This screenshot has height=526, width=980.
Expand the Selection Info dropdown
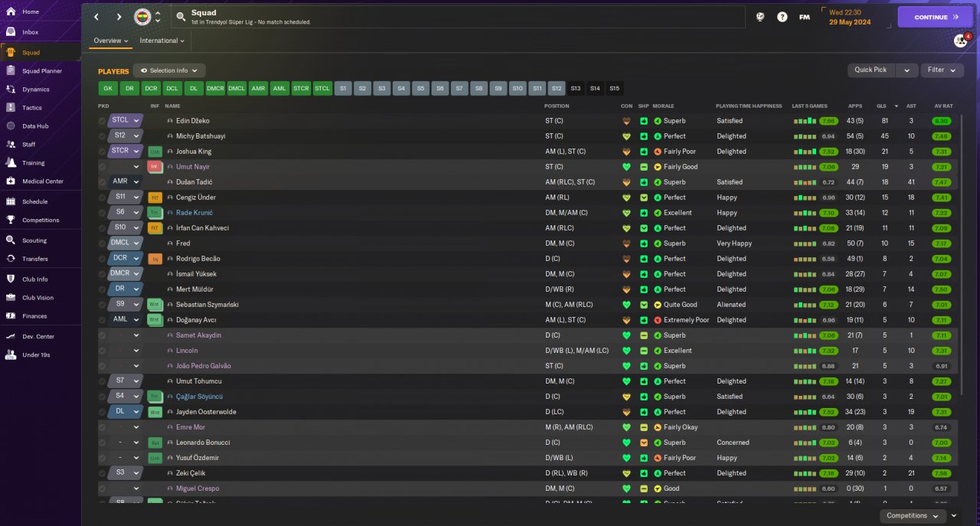click(169, 70)
